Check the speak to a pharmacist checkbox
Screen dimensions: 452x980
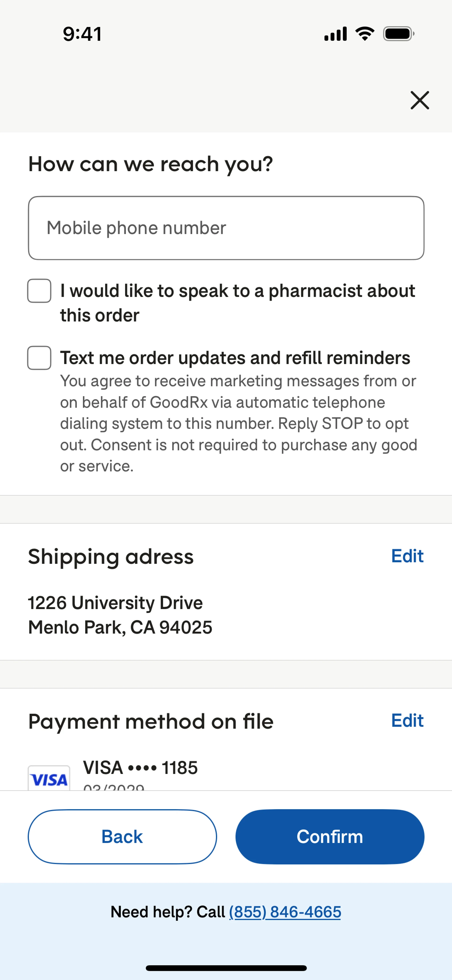click(x=39, y=291)
